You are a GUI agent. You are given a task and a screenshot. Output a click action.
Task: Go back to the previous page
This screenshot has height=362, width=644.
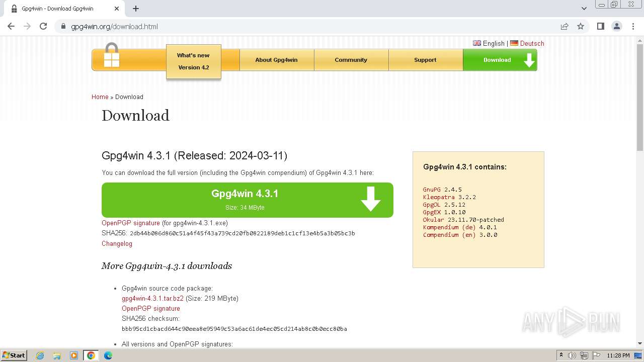[x=11, y=26]
